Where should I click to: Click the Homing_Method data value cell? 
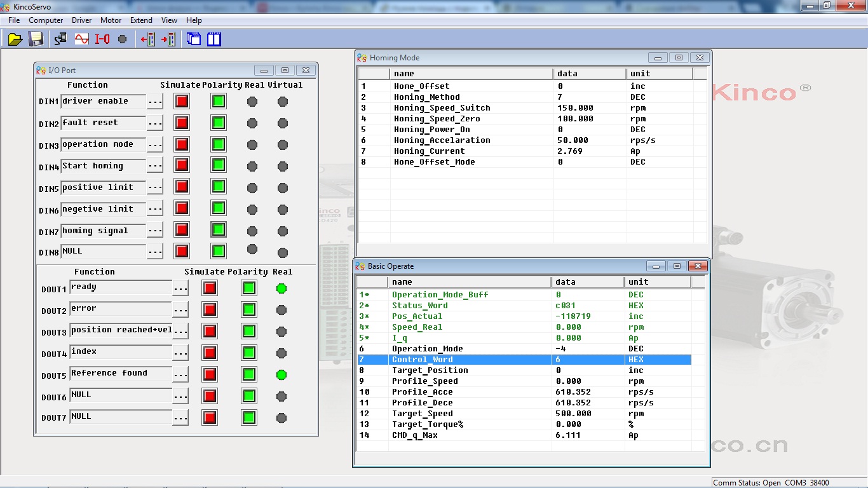(561, 97)
